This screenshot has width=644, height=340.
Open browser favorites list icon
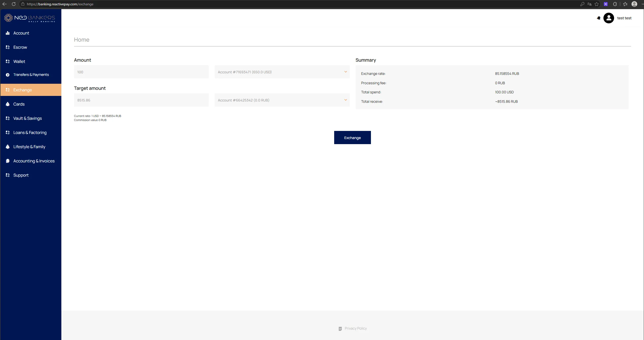(x=625, y=4)
